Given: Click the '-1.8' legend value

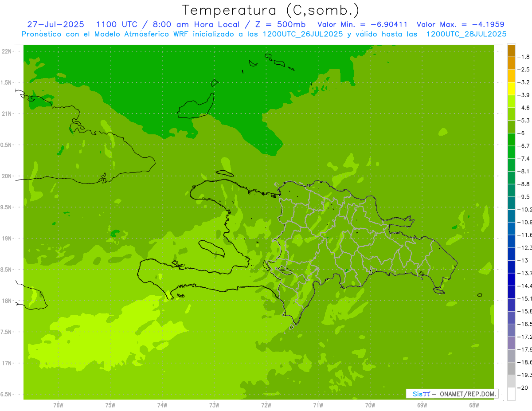Looking at the screenshot, I should click(x=524, y=57).
